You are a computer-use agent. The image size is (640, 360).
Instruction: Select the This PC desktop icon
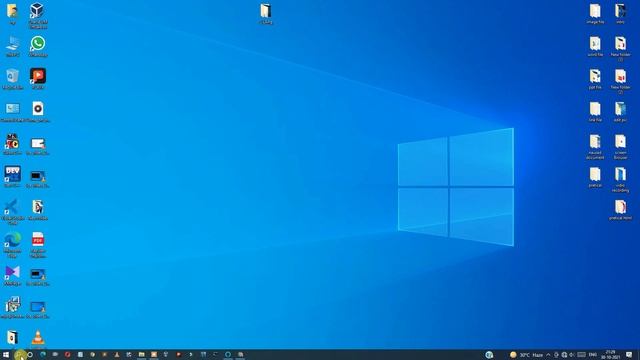[12, 46]
